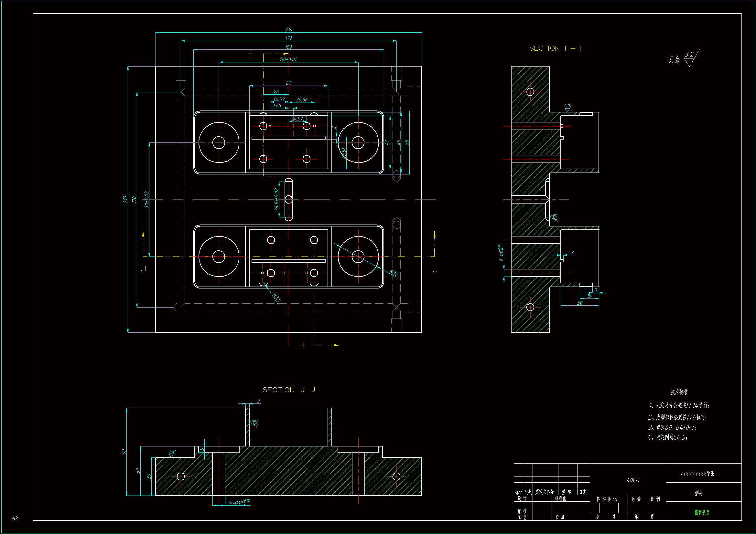This screenshot has height=534, width=756.
Task: Click the SECTION H-H view title
Action: [555, 48]
